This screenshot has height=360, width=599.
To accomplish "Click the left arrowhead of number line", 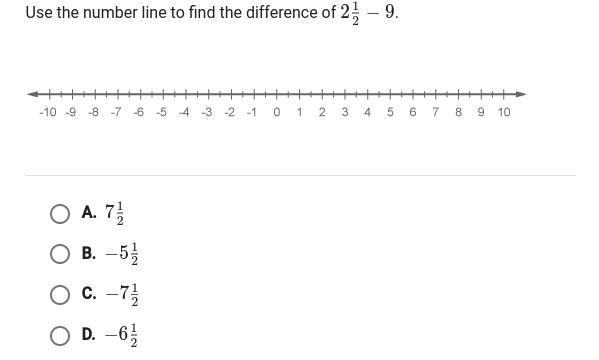I will (33, 94).
